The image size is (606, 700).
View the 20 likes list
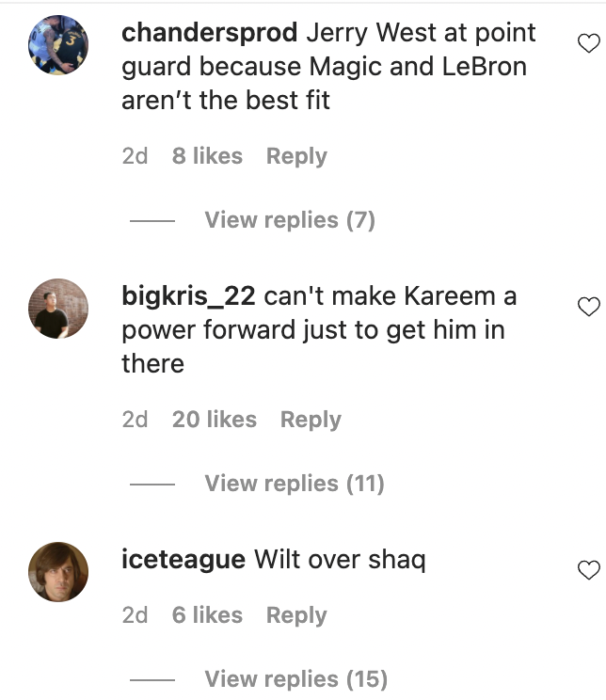(x=215, y=420)
